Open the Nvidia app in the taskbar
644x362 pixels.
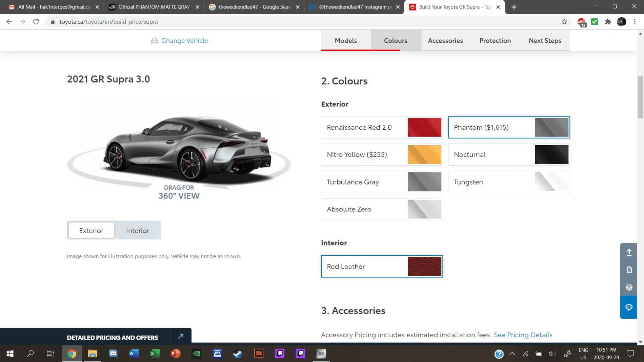(x=197, y=354)
